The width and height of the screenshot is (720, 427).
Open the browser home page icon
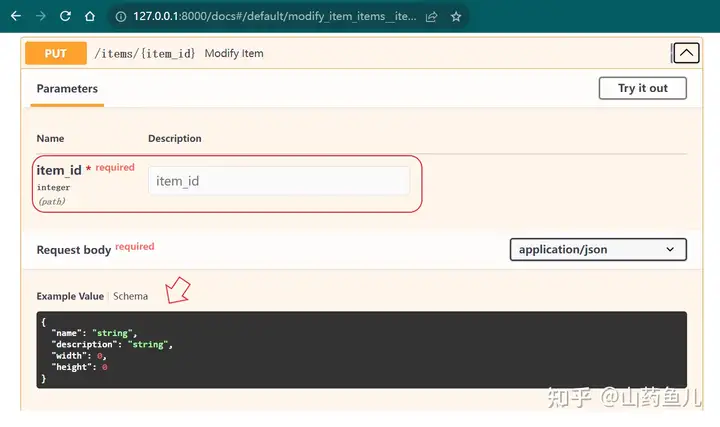pyautogui.click(x=90, y=16)
